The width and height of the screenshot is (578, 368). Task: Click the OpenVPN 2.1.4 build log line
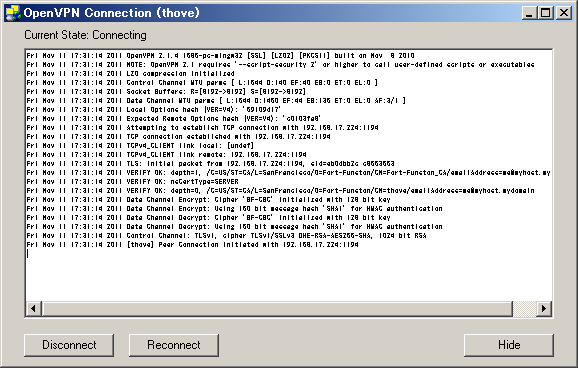[x=220, y=56]
